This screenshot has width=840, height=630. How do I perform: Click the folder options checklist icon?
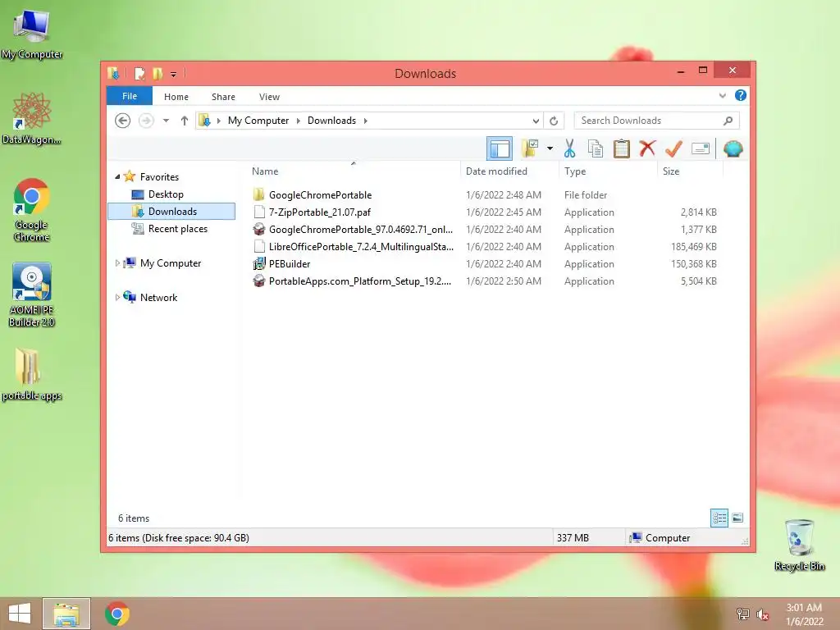point(530,148)
